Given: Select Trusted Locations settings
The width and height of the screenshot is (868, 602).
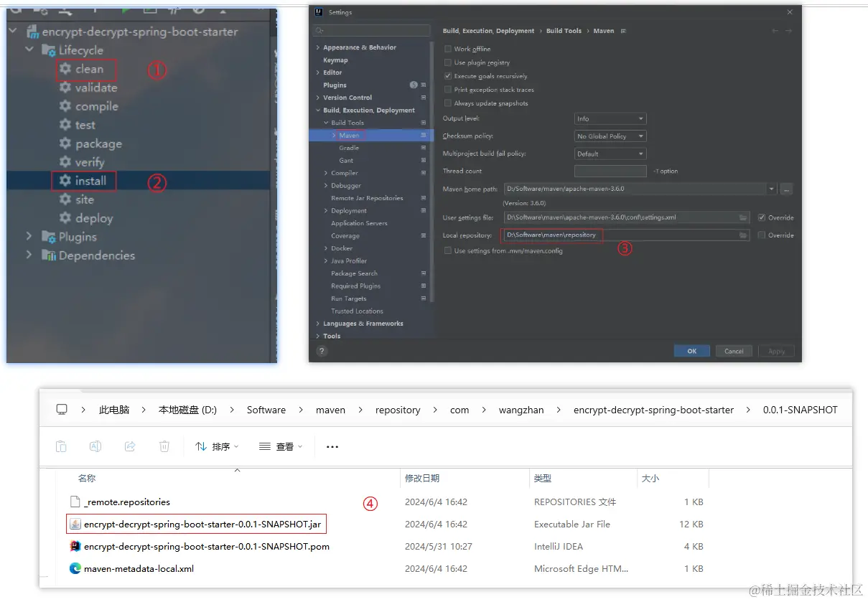Looking at the screenshot, I should [x=357, y=311].
